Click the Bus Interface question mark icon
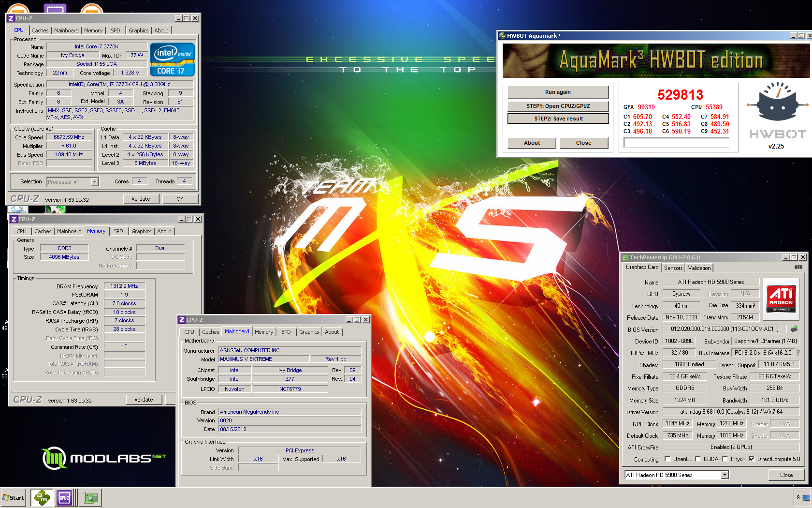This screenshot has height=508, width=812. click(797, 353)
